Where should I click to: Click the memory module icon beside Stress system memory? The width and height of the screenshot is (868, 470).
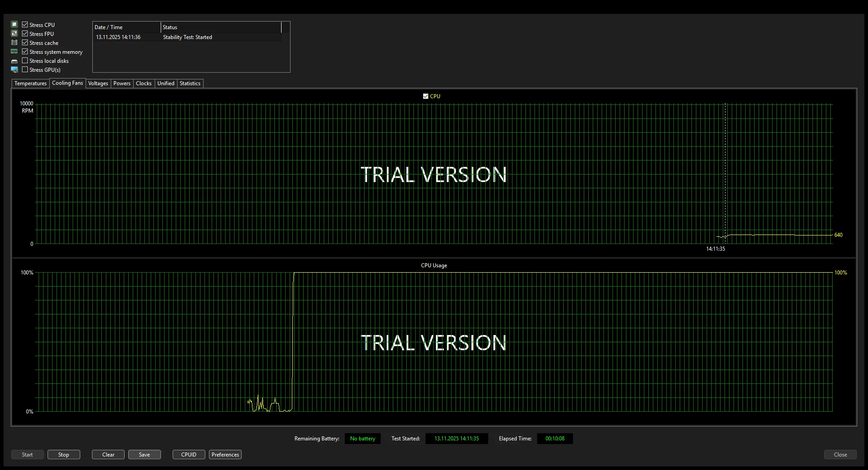pyautogui.click(x=14, y=52)
